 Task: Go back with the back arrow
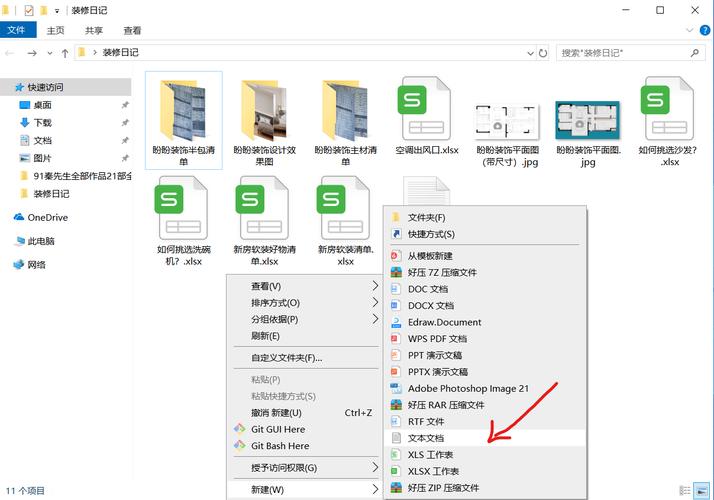10,53
